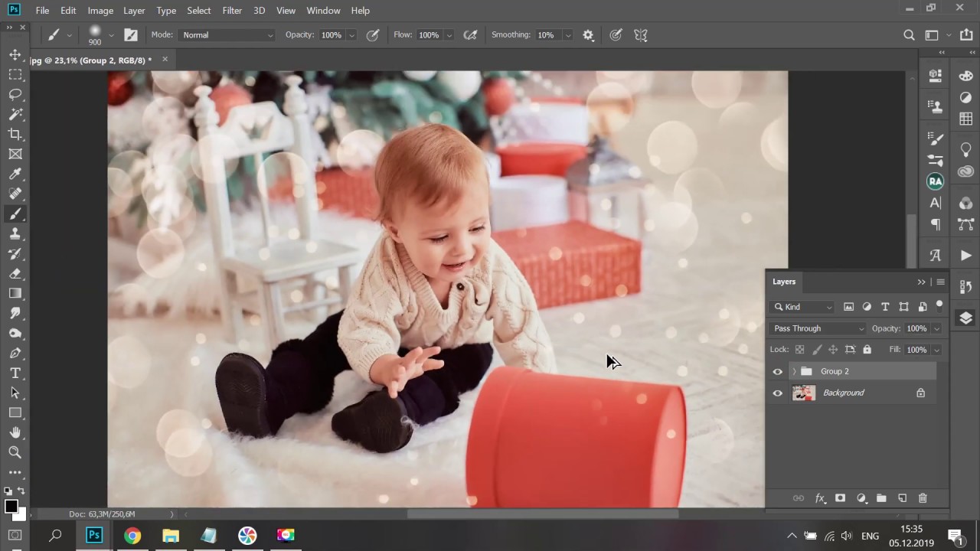Create new group folder icon
Screen dimensions: 980x551
click(x=881, y=498)
